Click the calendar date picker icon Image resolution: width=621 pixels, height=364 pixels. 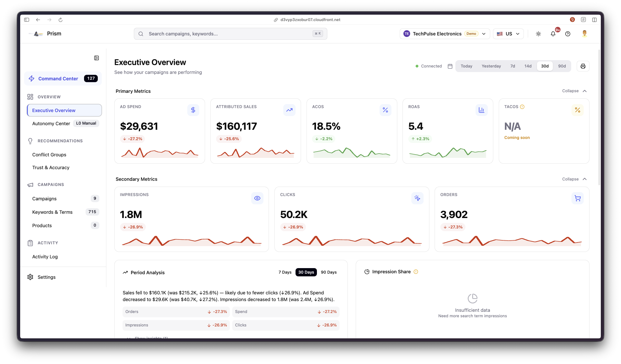click(x=450, y=66)
